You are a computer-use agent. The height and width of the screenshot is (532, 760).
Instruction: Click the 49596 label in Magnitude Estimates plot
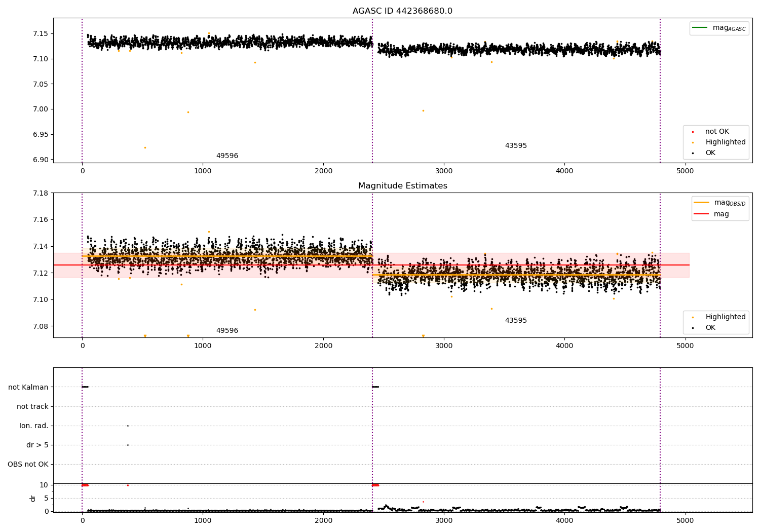(227, 331)
